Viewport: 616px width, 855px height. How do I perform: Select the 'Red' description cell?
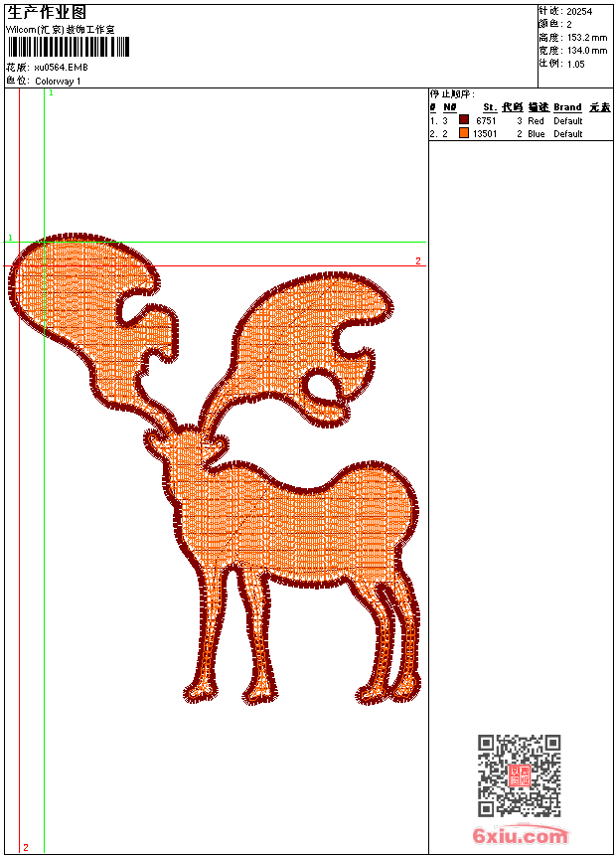536,121
